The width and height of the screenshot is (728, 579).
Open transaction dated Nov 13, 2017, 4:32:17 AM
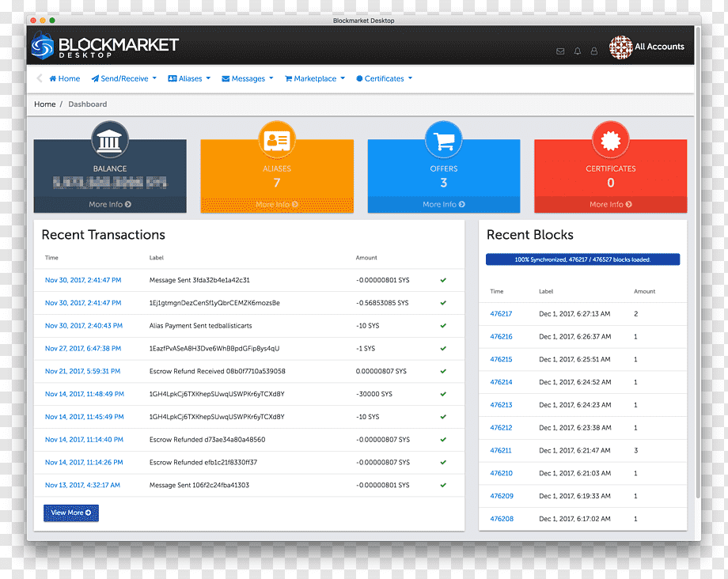(x=82, y=486)
